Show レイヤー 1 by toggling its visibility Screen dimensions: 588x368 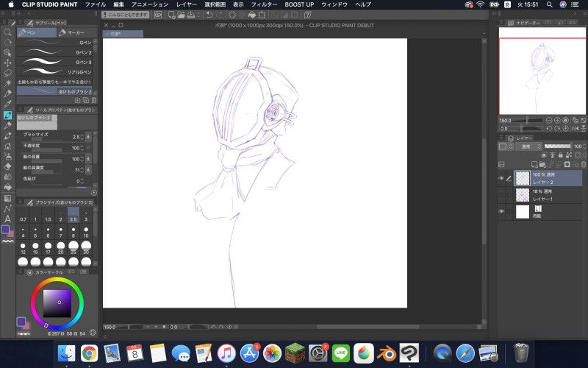tap(501, 195)
